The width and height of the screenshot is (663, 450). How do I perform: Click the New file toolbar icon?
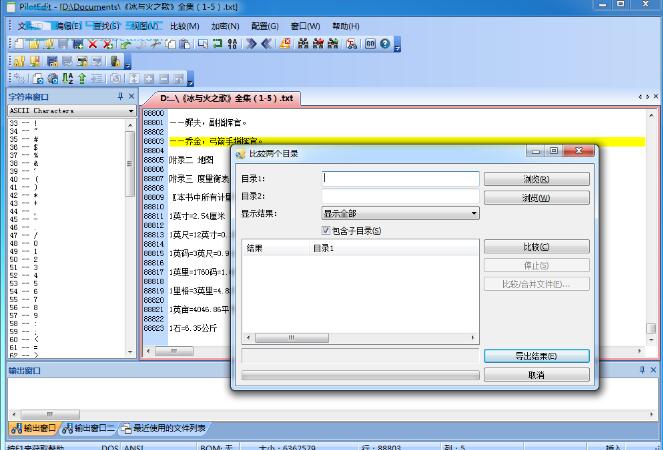point(19,44)
